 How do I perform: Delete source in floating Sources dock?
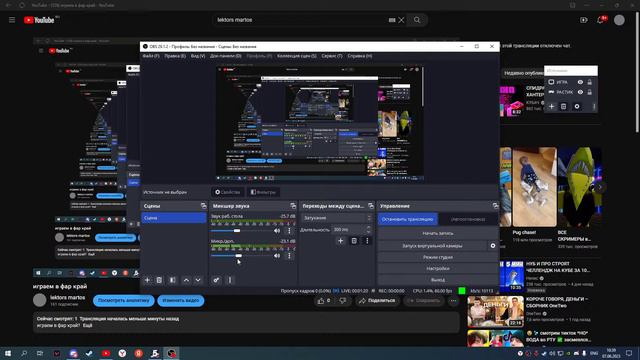click(x=564, y=107)
